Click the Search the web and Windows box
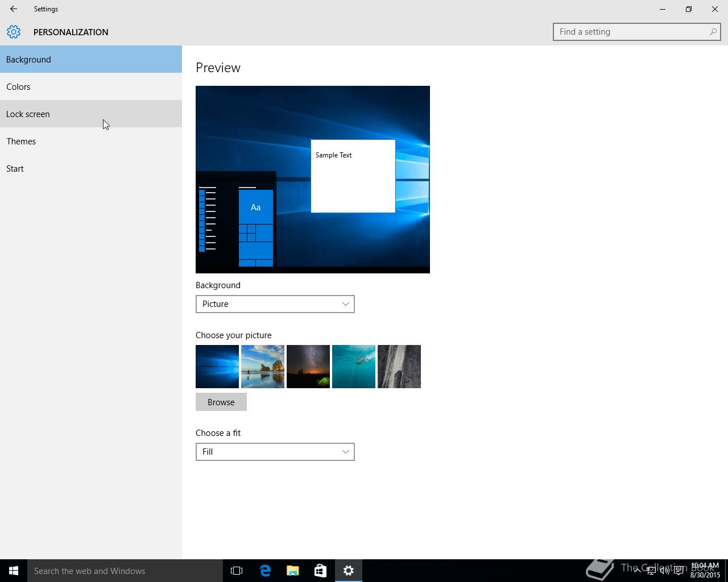This screenshot has height=582, width=728. [x=125, y=571]
